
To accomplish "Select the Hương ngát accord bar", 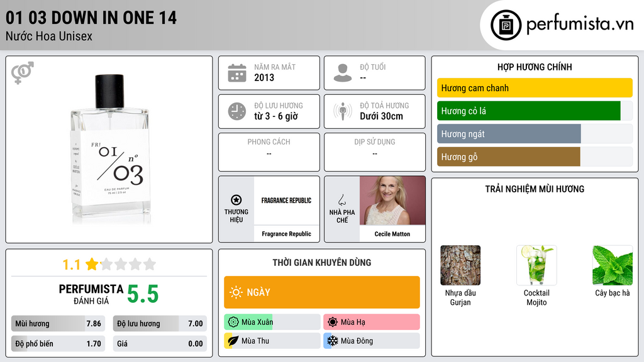I will point(535,134).
